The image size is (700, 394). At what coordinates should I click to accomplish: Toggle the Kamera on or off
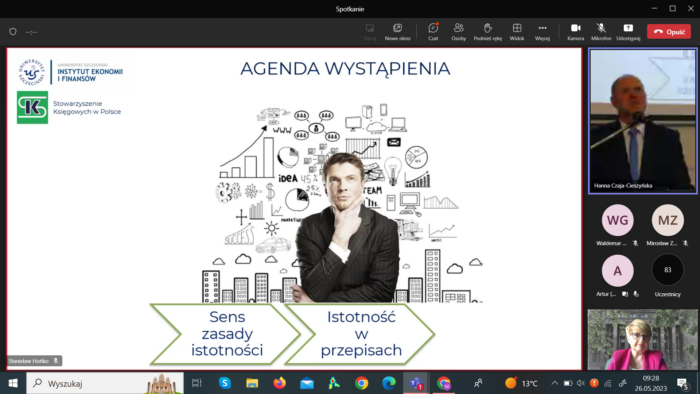click(x=575, y=32)
